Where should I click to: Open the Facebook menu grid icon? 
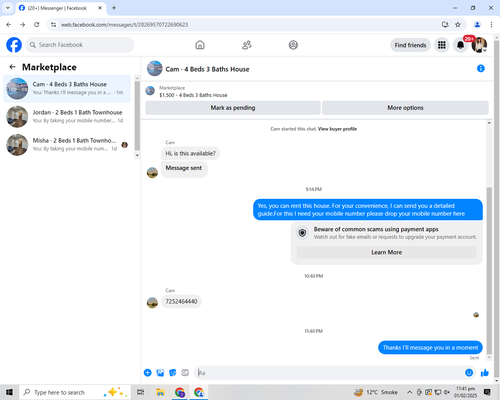[x=442, y=45]
